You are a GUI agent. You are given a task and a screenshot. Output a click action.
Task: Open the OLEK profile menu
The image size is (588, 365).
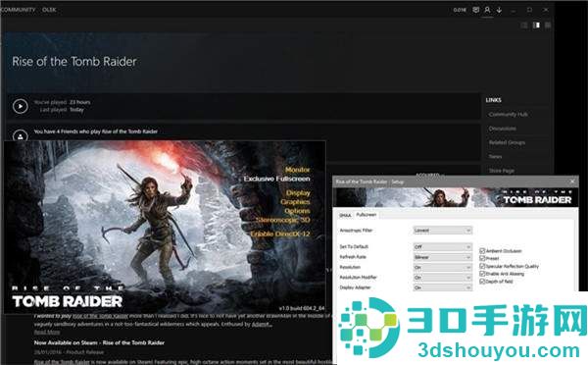point(49,10)
